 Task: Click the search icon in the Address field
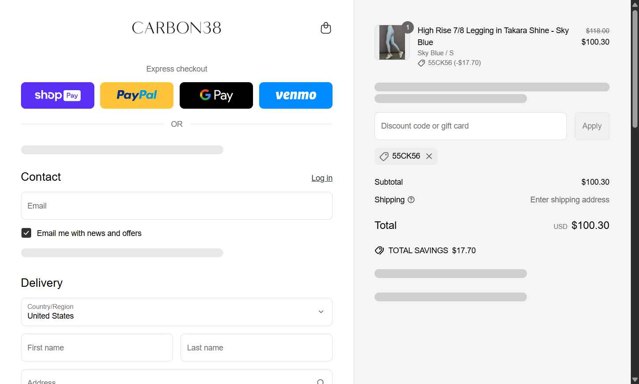(x=320, y=382)
